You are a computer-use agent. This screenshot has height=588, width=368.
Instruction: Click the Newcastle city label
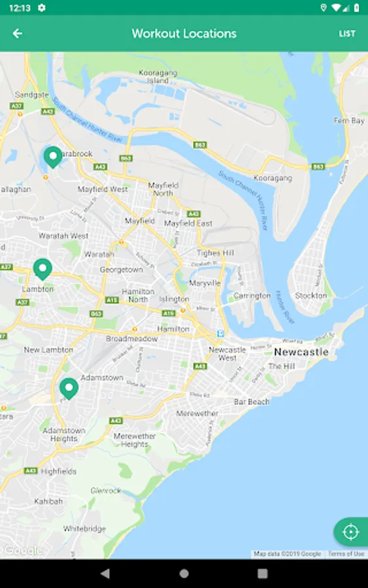(301, 351)
